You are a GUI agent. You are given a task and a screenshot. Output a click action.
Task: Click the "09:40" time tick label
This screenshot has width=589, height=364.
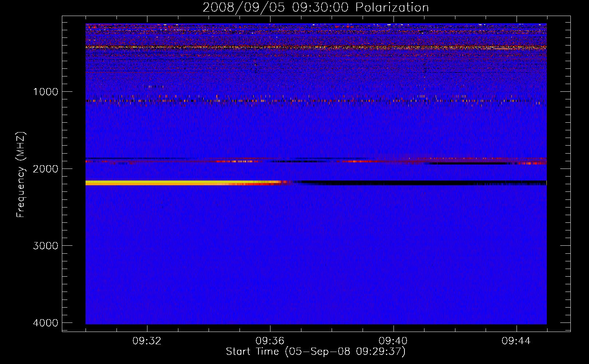(x=393, y=341)
